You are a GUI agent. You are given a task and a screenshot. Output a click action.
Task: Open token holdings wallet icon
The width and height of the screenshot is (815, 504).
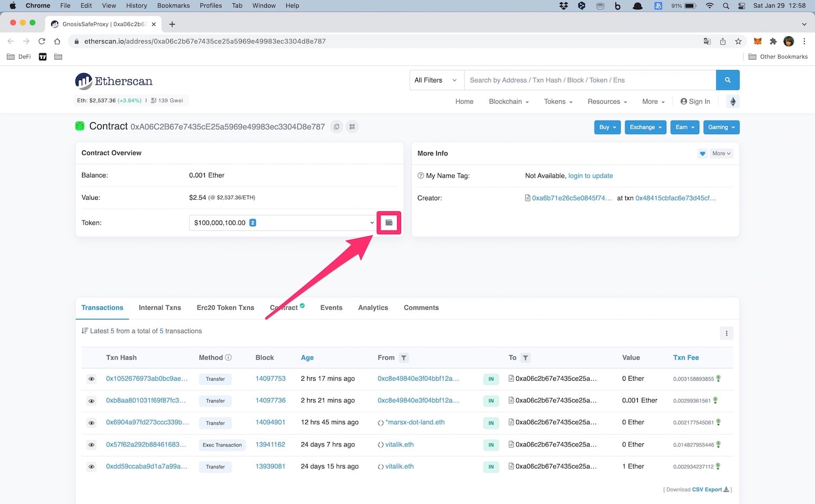click(x=389, y=223)
